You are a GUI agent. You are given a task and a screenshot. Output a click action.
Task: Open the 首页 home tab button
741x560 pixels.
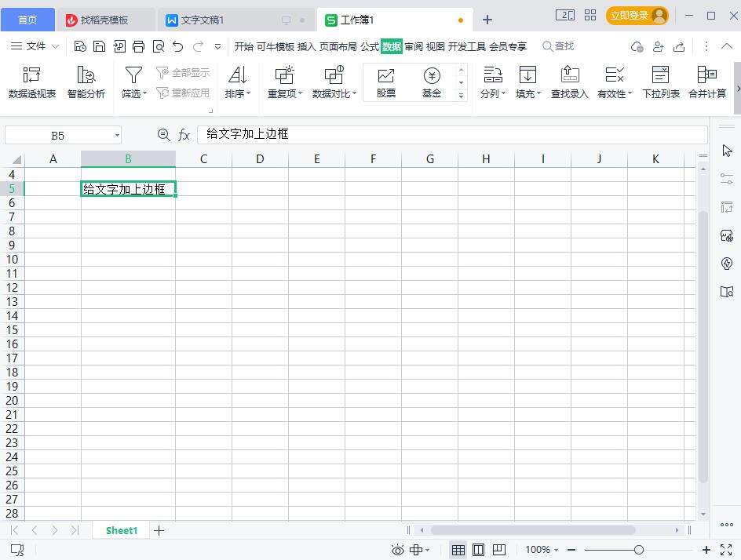(27, 20)
